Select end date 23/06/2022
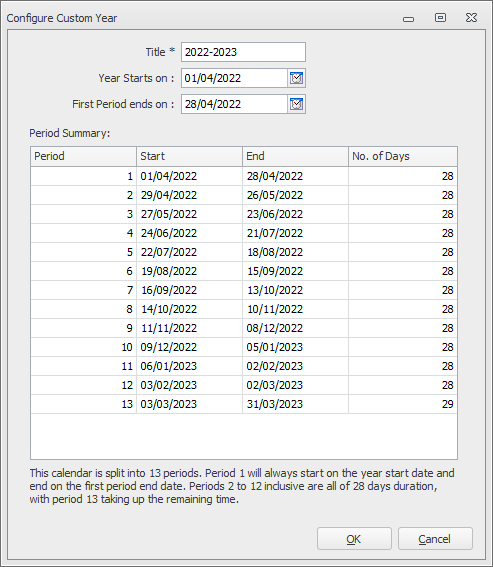The width and height of the screenshot is (493, 567). (x=296, y=214)
